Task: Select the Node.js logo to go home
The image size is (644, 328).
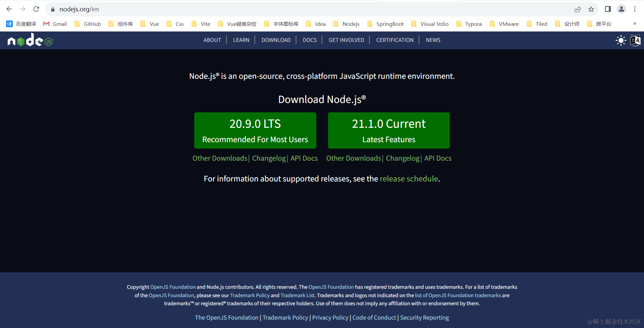Action: click(x=30, y=40)
